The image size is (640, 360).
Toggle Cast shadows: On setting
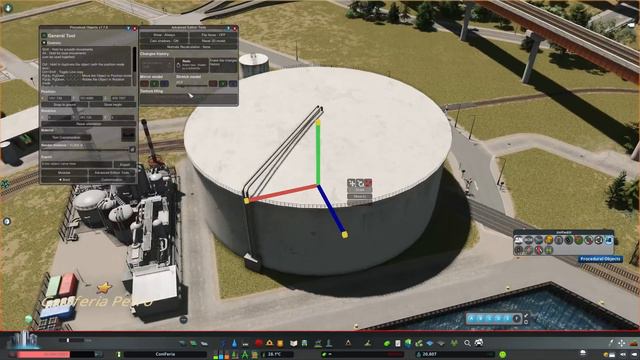click(x=164, y=41)
